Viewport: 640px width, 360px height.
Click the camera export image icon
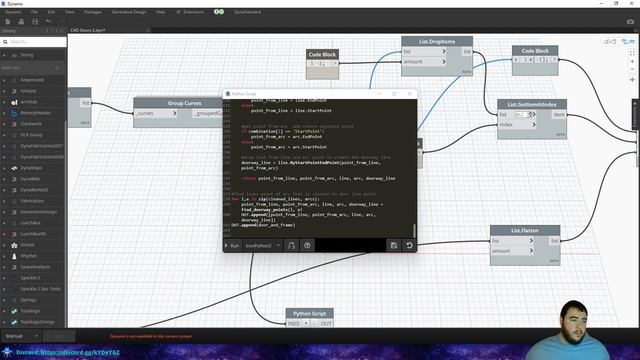630,22
